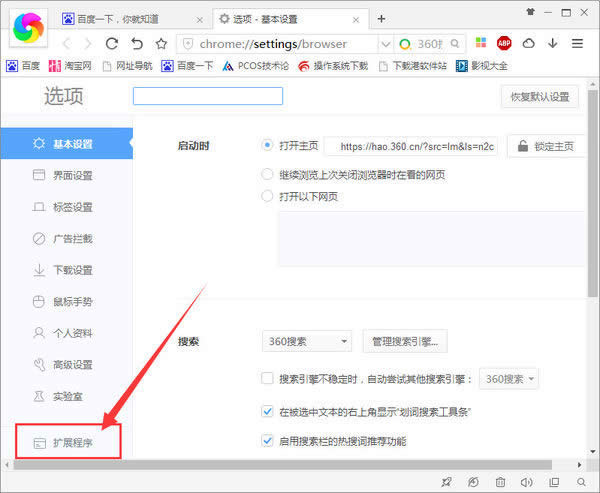Click the trash bin icon in status bar
The width and height of the screenshot is (600, 493).
point(501,482)
